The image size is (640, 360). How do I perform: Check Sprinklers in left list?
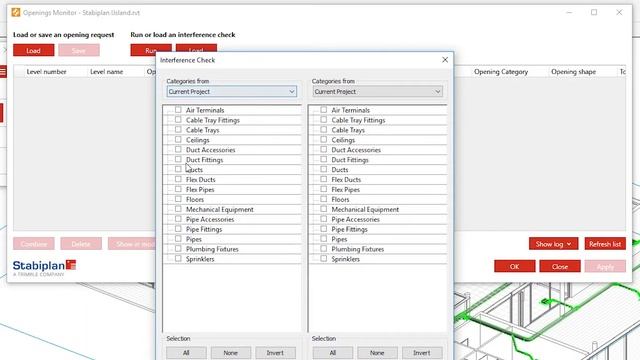(178, 259)
